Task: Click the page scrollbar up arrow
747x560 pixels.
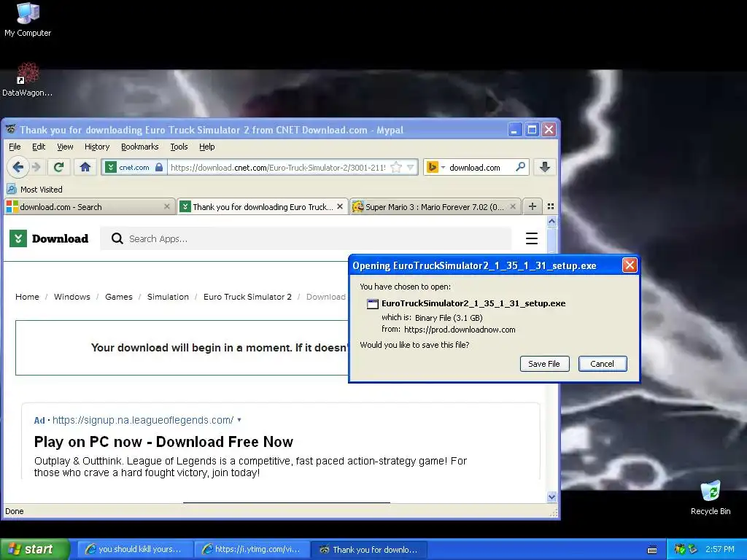Action: click(x=551, y=222)
